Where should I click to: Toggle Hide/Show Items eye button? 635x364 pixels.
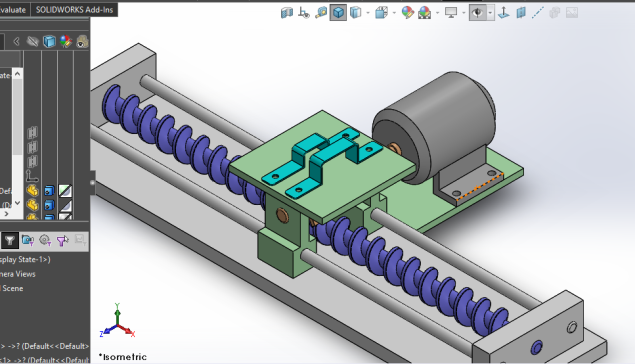click(477, 13)
